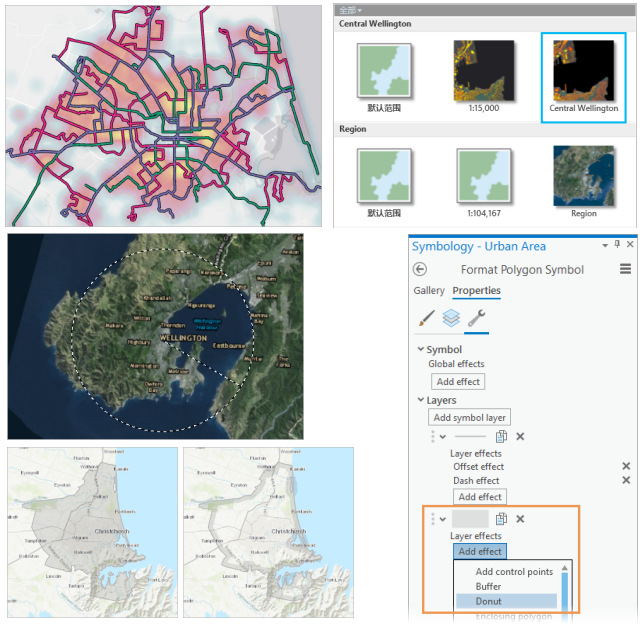Screen dimensions: 642x624
Task: Choose the Donut effect
Action: coord(506,601)
